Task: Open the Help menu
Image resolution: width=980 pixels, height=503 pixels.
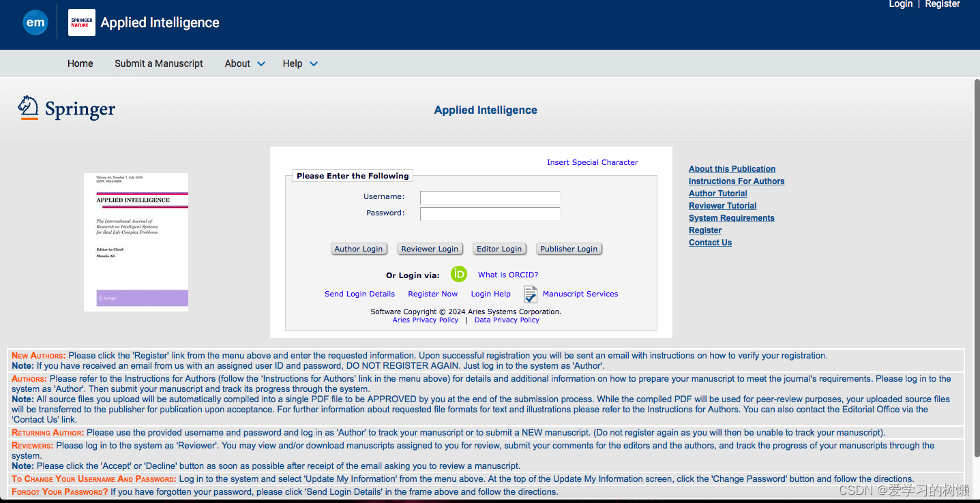Action: pos(293,63)
